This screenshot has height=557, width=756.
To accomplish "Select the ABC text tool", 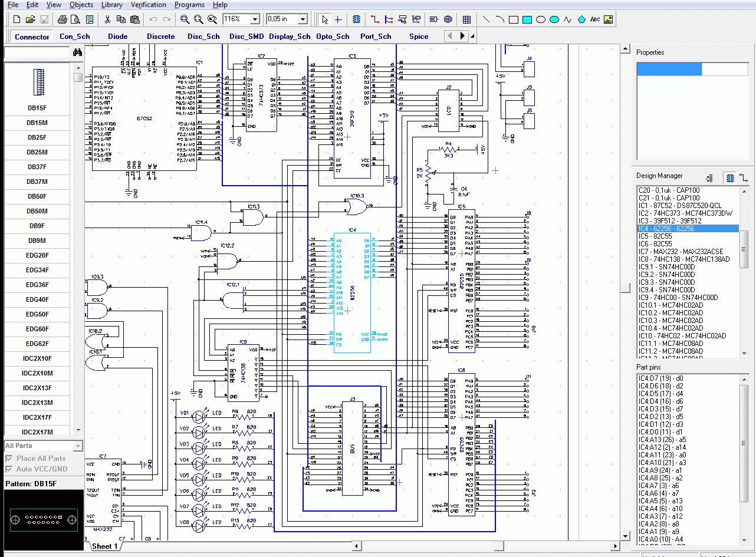I will point(595,19).
